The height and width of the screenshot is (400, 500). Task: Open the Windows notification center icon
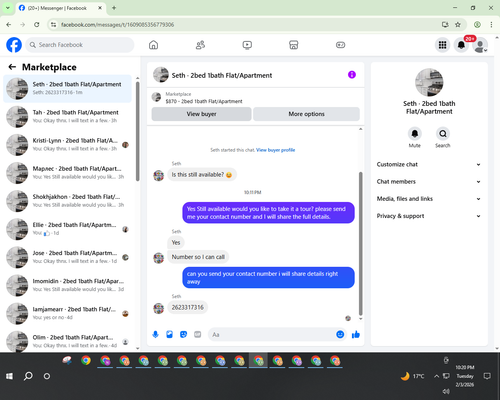click(487, 376)
